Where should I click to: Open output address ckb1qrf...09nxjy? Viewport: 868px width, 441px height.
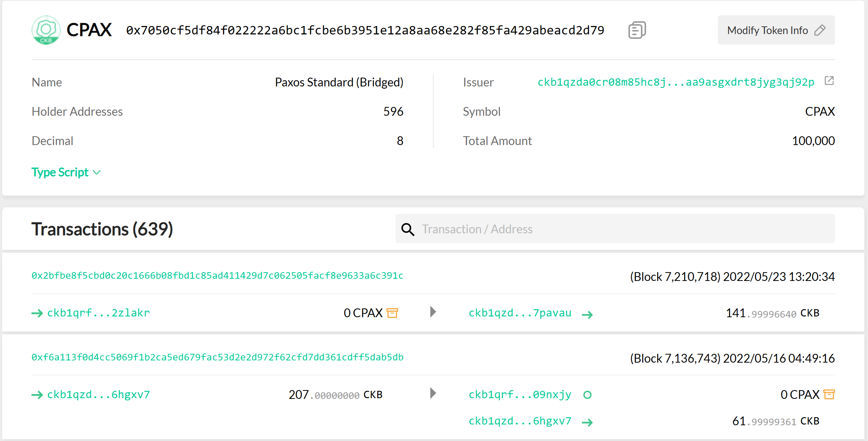520,394
